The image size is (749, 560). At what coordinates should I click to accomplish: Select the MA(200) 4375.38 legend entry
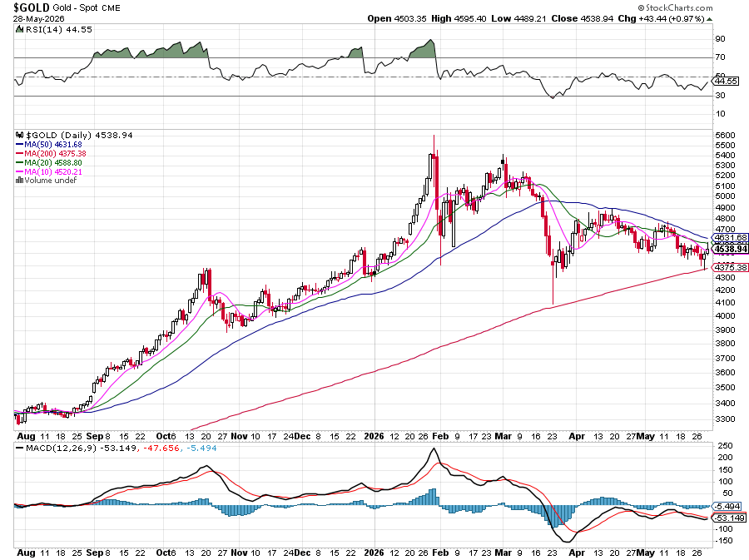51,153
